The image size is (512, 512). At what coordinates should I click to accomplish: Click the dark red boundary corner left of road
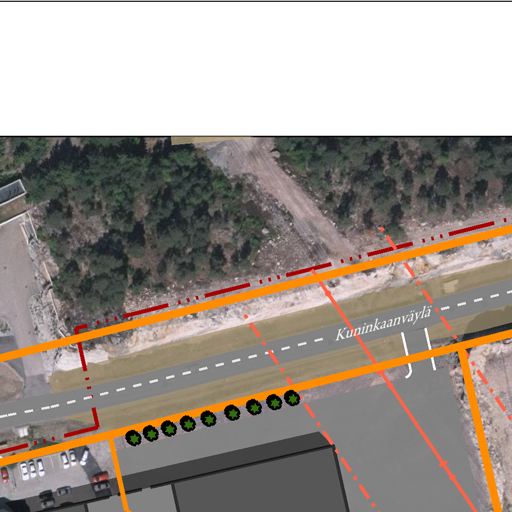[78, 329]
